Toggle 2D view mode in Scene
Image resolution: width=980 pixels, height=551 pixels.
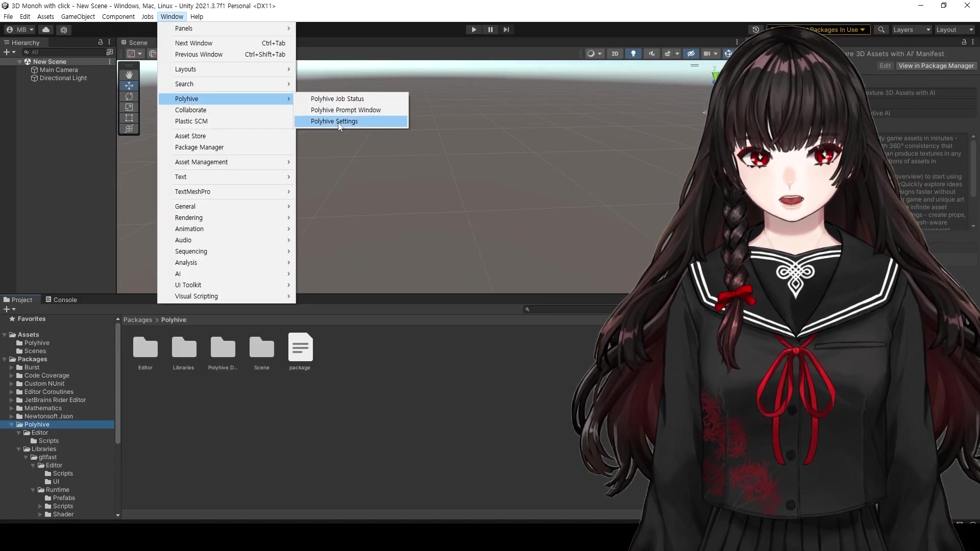click(615, 54)
